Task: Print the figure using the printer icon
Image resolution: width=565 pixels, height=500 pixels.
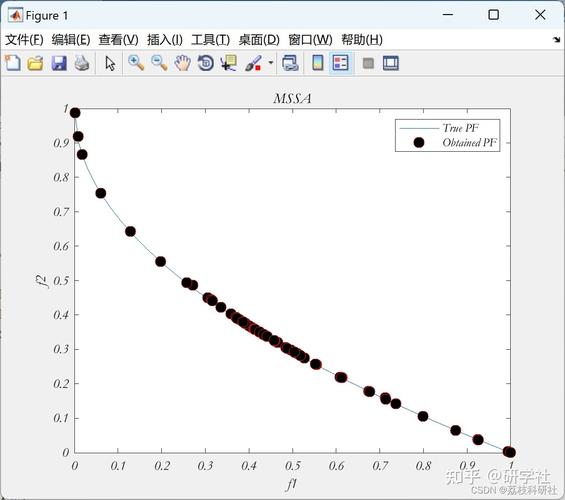Action: click(82, 63)
